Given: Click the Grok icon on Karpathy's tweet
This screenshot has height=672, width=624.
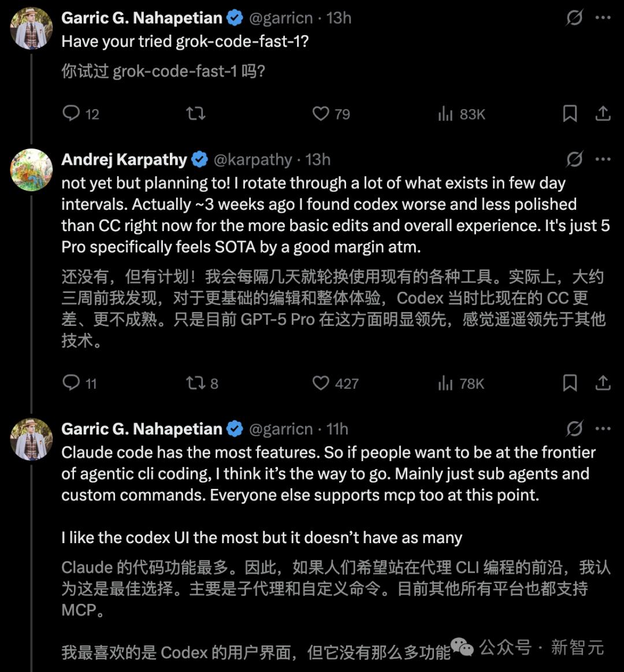Looking at the screenshot, I should [574, 159].
